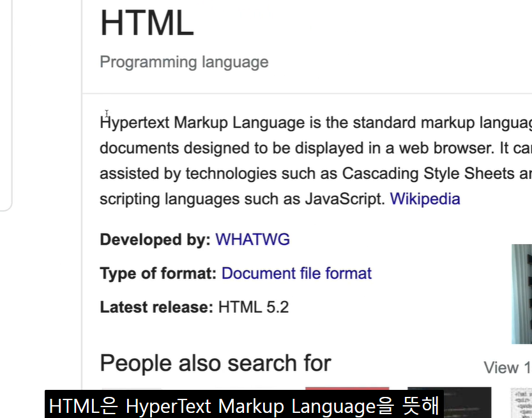Select the HTML 5.2 release value

point(254,307)
